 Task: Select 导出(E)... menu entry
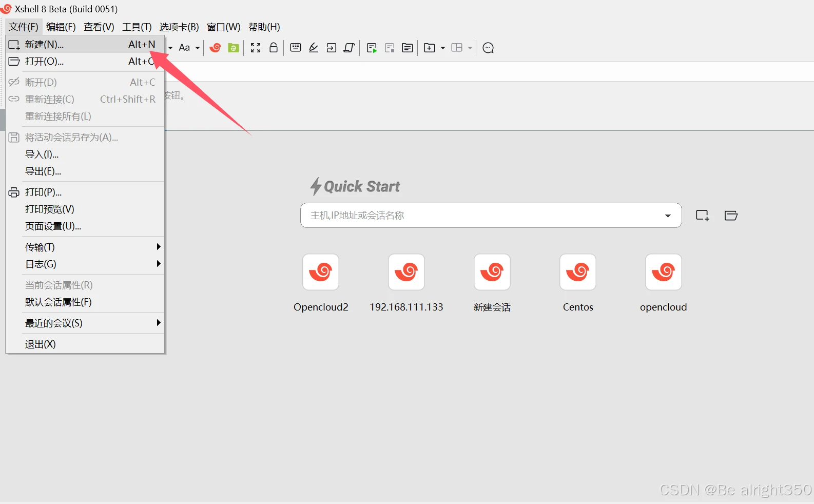click(x=85, y=171)
